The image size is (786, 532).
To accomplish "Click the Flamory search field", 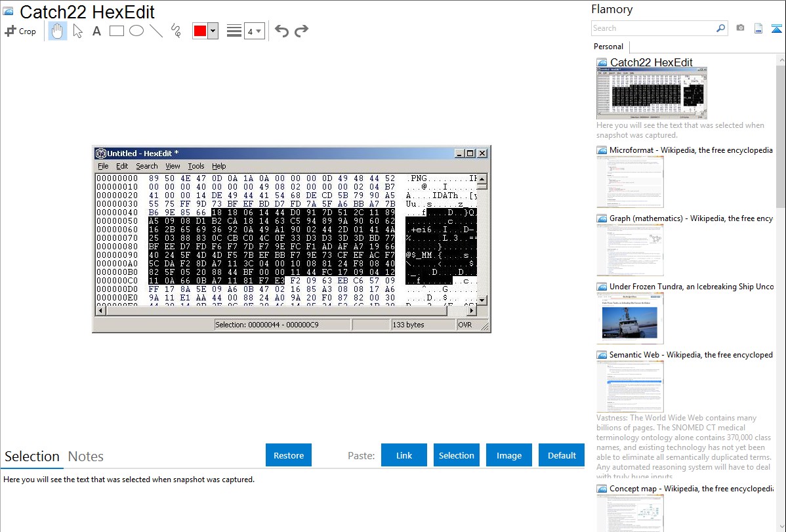I will pos(653,28).
